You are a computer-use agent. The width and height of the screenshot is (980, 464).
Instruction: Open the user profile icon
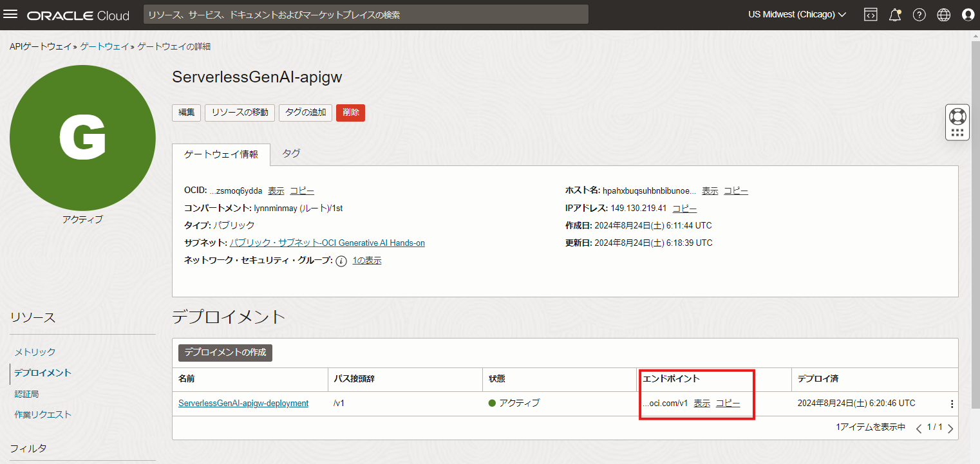point(968,15)
